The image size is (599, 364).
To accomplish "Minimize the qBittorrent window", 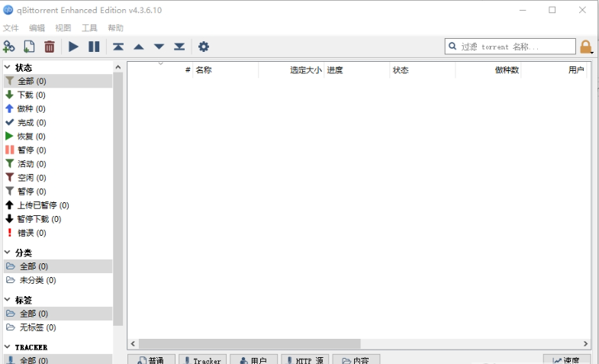I will (523, 10).
